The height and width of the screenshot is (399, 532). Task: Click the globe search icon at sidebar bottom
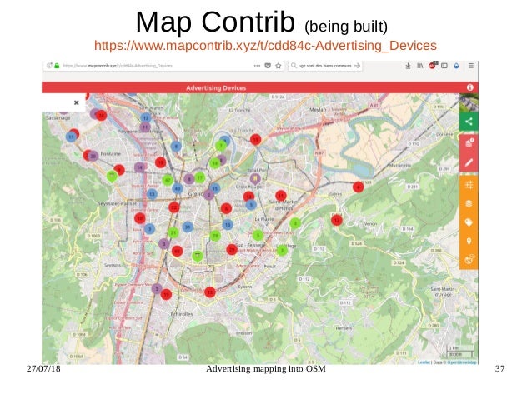tap(469, 260)
